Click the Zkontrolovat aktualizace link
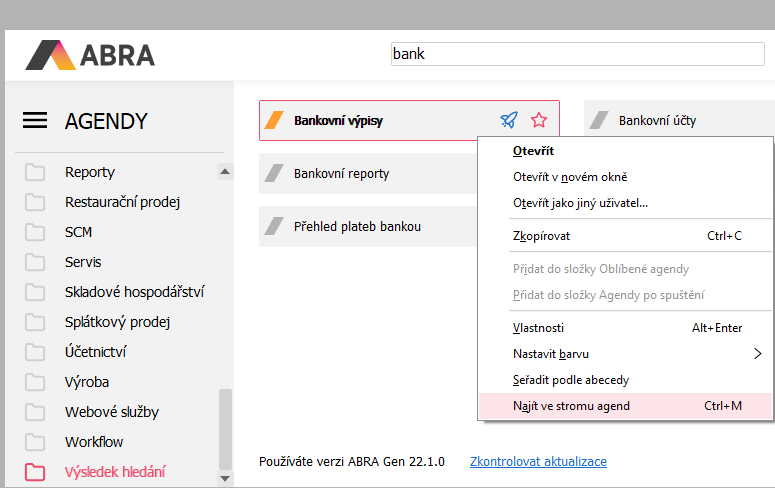Image resolution: width=775 pixels, height=488 pixels. click(538, 461)
